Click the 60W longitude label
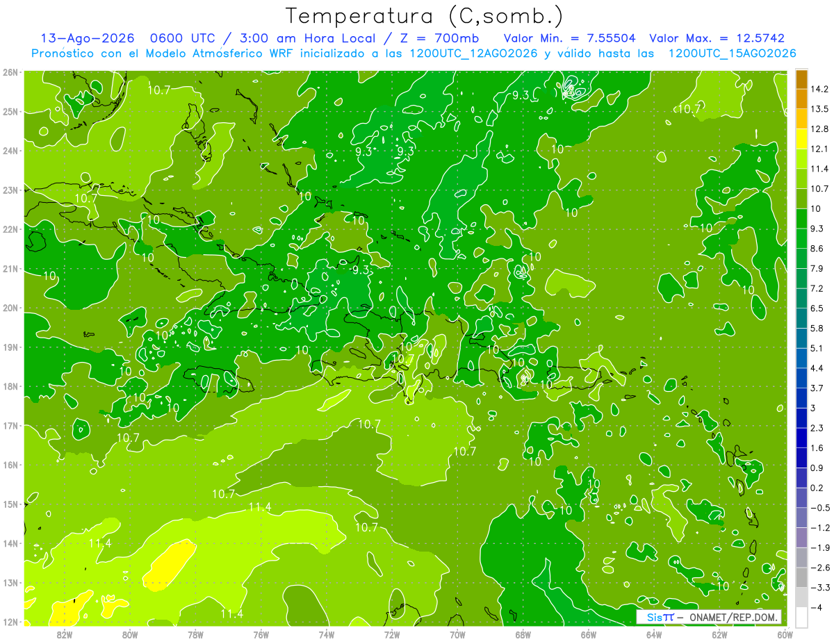 pyautogui.click(x=785, y=634)
